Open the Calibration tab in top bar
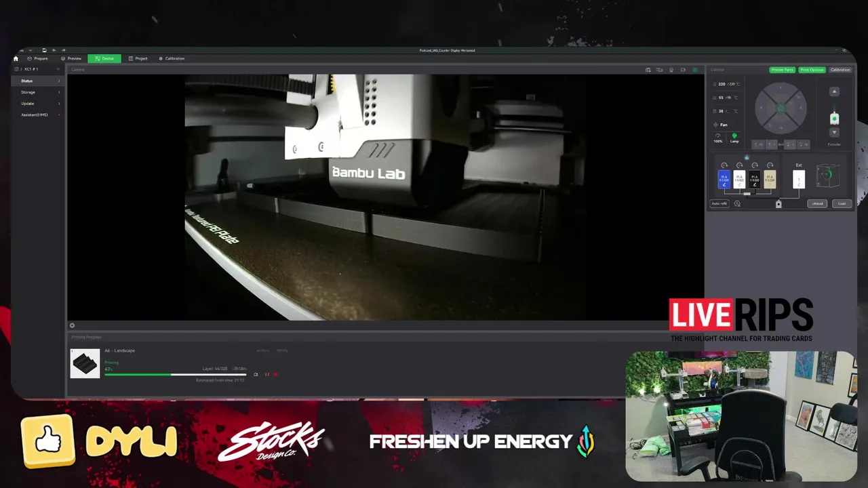The image size is (868, 488). [x=172, y=58]
